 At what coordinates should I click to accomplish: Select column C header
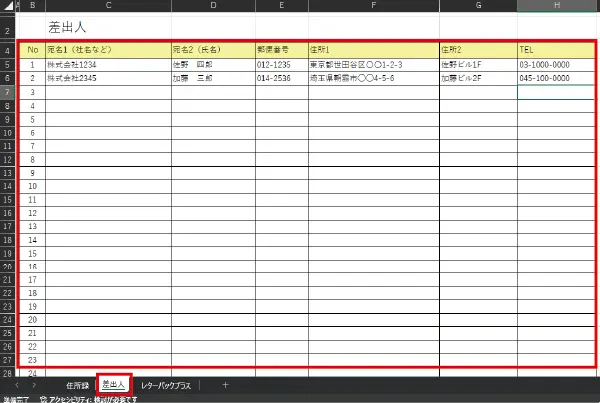tap(107, 5)
